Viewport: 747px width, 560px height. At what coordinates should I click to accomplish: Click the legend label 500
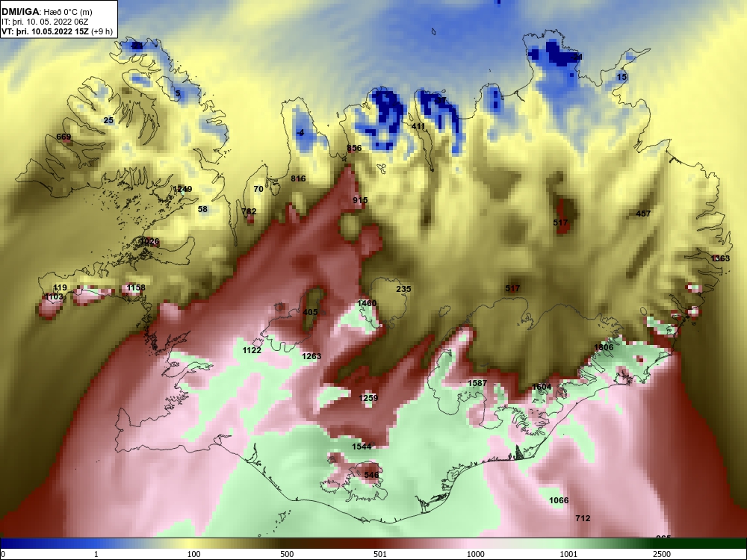point(287,554)
